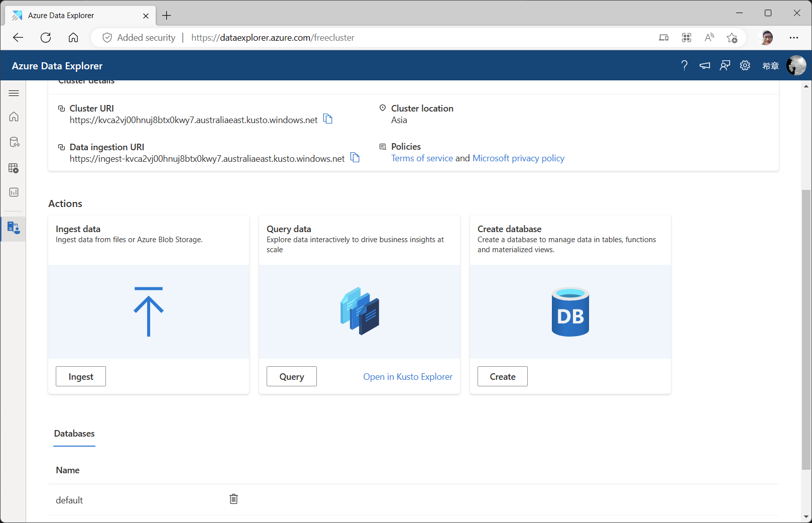
Task: Click the username text 希章
Action: 771,66
